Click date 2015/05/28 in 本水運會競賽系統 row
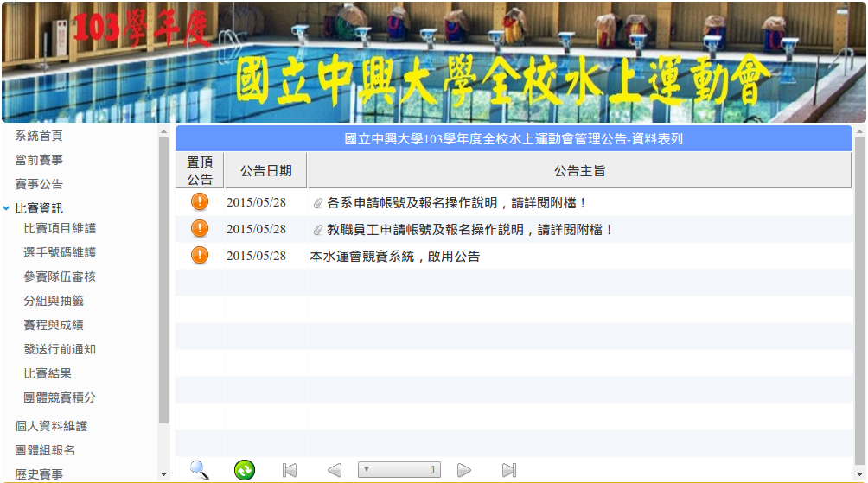Viewport: 868px width, 483px height. tap(256, 256)
